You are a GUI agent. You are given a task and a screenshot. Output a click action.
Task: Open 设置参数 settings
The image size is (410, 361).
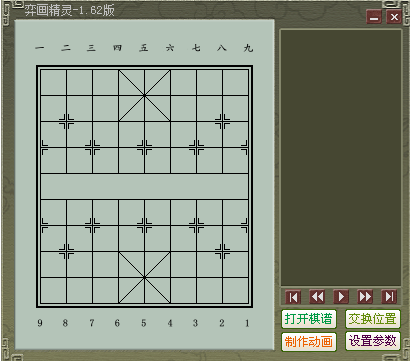click(373, 341)
